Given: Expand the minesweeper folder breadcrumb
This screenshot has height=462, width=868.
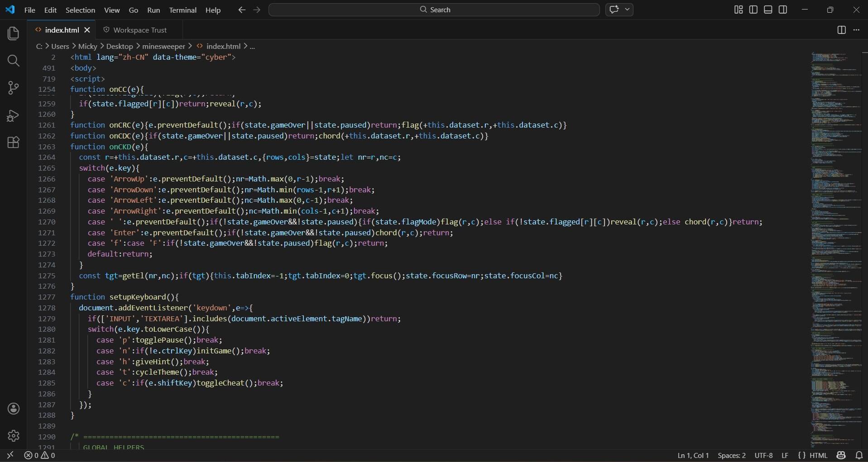Looking at the screenshot, I should [163, 46].
